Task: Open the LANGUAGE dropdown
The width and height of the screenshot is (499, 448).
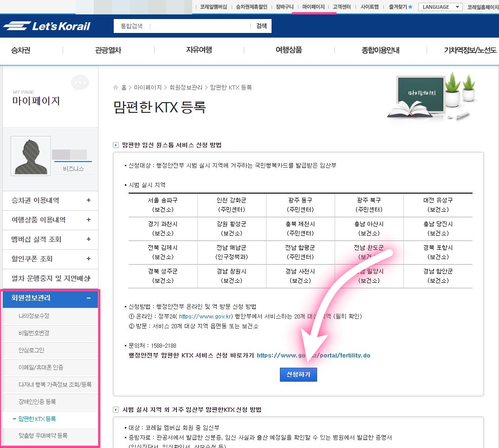Action: pyautogui.click(x=440, y=6)
